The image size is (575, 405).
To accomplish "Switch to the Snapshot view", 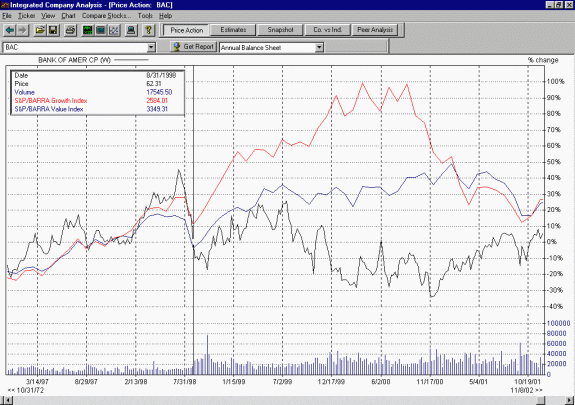I will coord(280,30).
